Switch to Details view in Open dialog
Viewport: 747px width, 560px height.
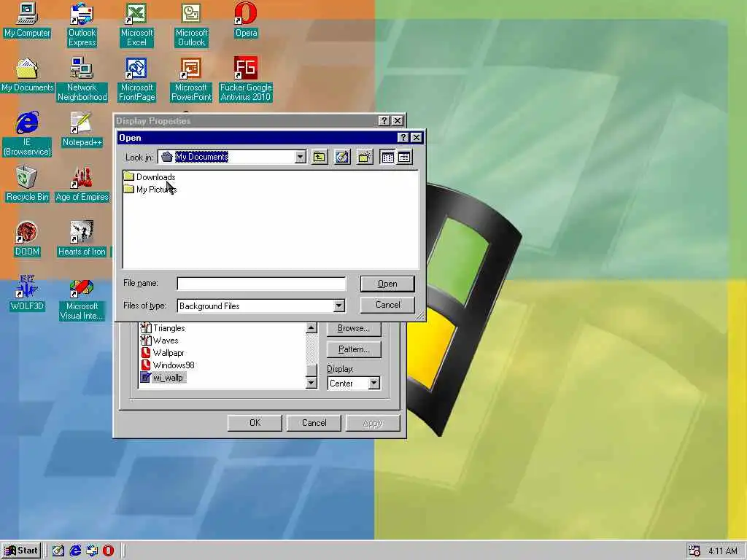point(404,157)
